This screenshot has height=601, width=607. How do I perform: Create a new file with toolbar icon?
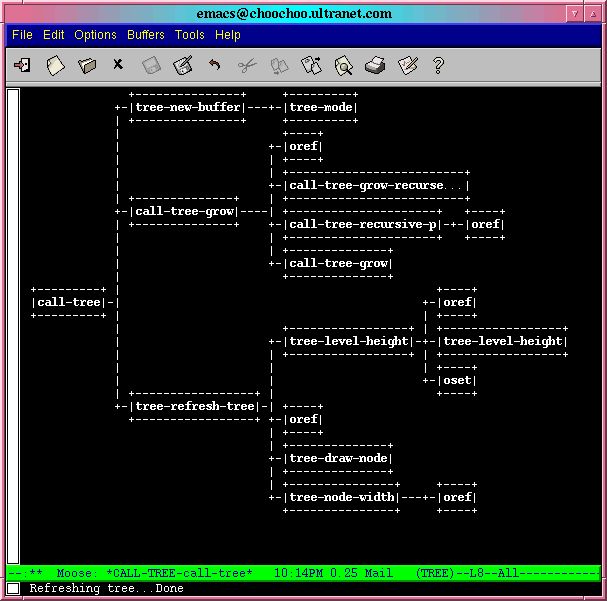(55, 65)
